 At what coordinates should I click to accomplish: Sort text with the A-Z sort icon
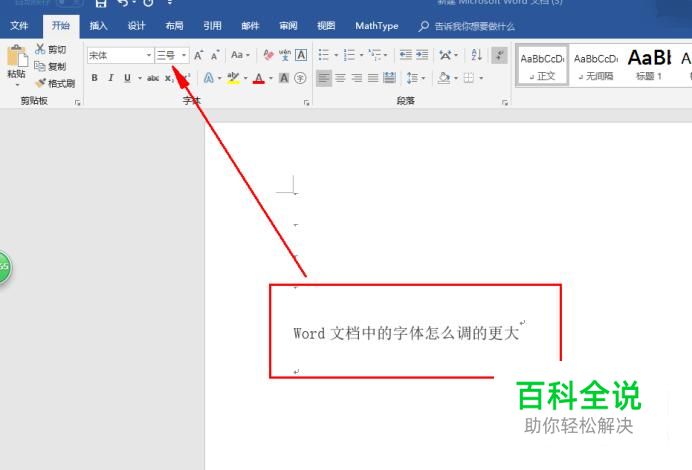(x=477, y=55)
